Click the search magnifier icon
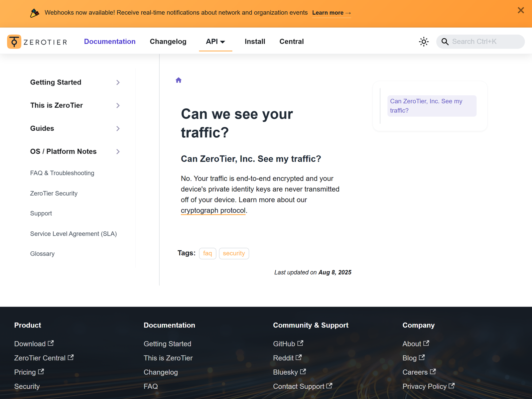The height and width of the screenshot is (399, 532). pyautogui.click(x=445, y=42)
